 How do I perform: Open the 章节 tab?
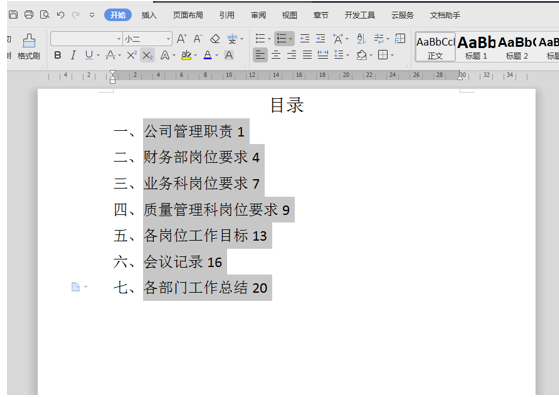pyautogui.click(x=320, y=15)
